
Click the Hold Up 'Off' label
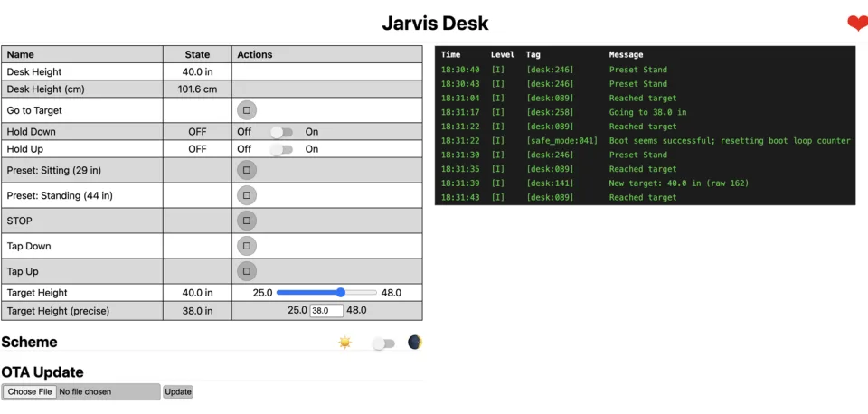244,149
